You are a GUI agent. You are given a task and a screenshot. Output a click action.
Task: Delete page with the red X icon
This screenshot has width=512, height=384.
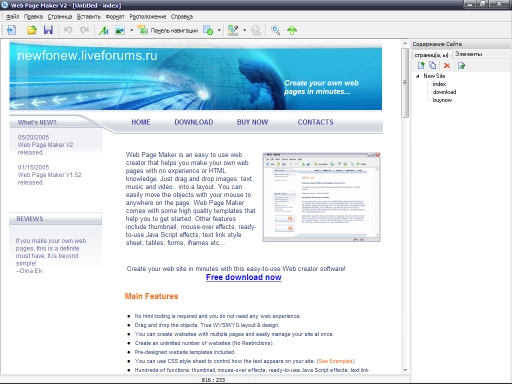(447, 65)
